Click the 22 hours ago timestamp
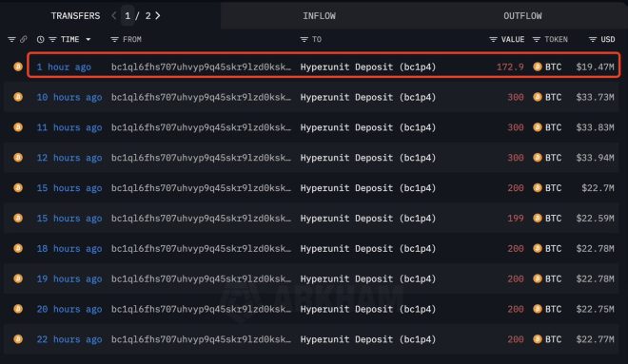This screenshot has height=364, width=628. pos(69,339)
